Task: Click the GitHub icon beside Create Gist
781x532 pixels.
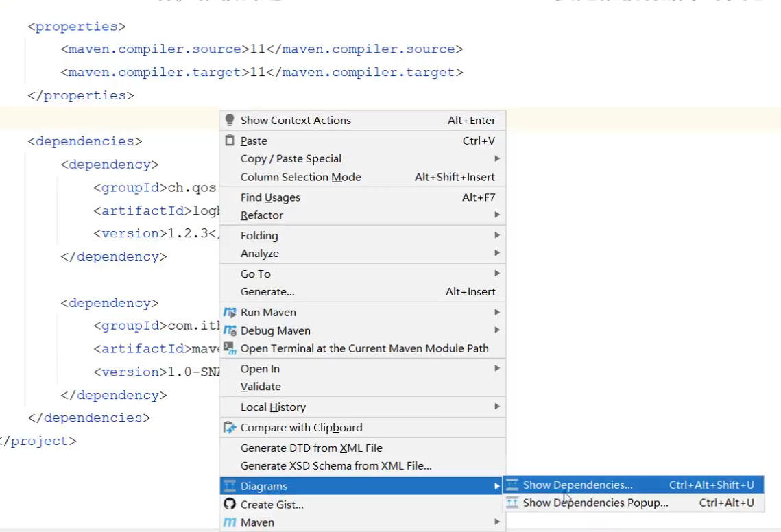Action: [x=230, y=504]
